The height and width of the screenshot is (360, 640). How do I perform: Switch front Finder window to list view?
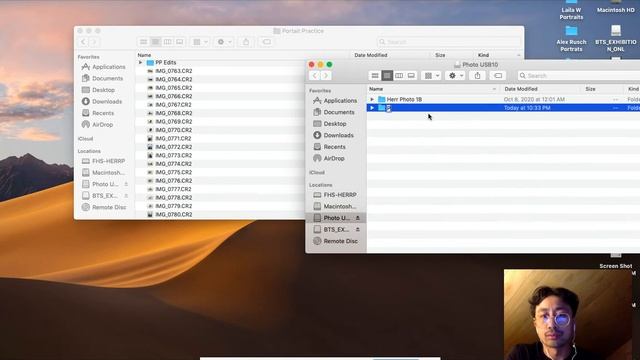pos(387,76)
